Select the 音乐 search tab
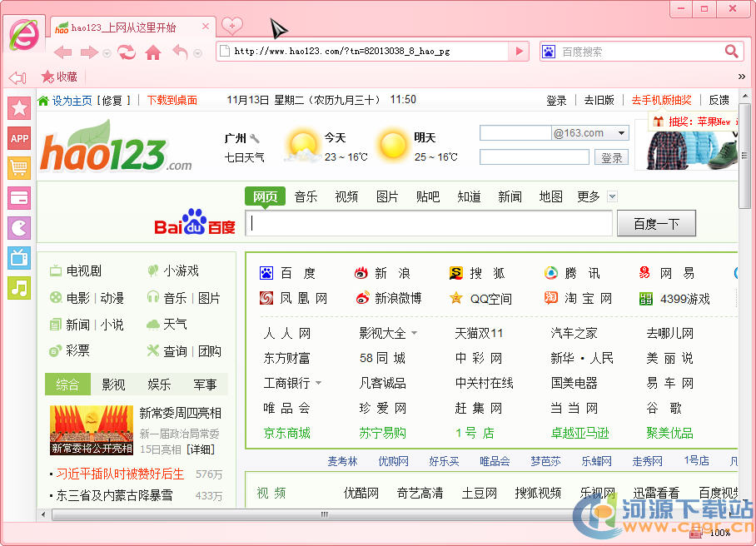756x546 pixels. (x=306, y=196)
